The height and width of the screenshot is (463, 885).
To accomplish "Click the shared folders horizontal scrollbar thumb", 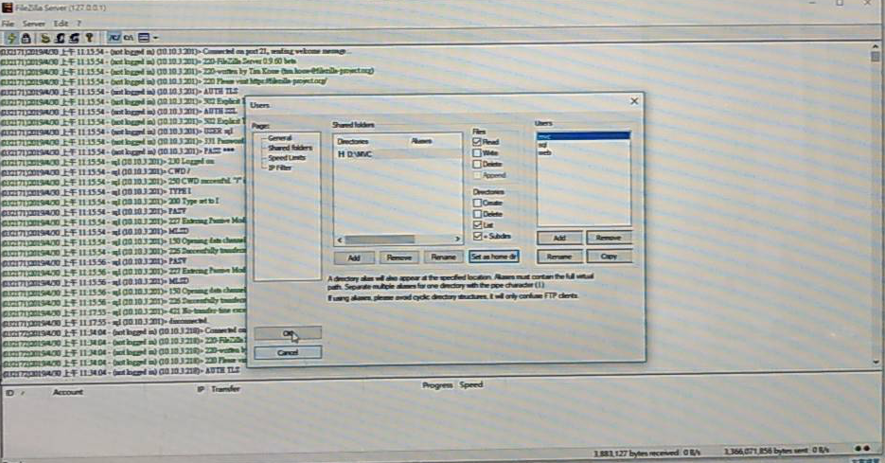I will tap(379, 239).
